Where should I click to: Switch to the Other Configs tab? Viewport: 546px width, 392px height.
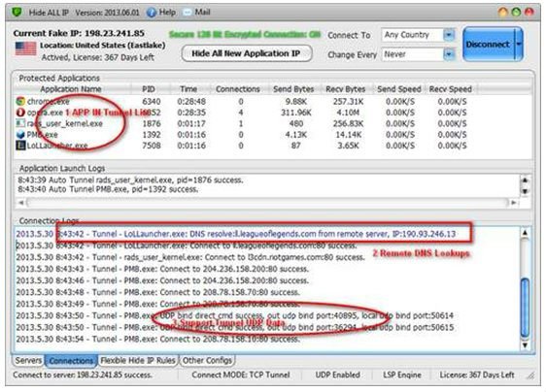[x=207, y=360]
